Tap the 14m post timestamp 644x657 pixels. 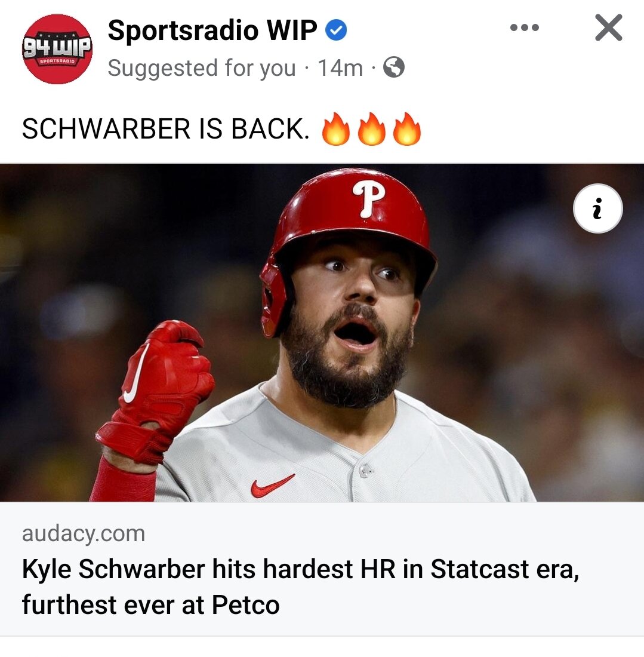[x=340, y=68]
